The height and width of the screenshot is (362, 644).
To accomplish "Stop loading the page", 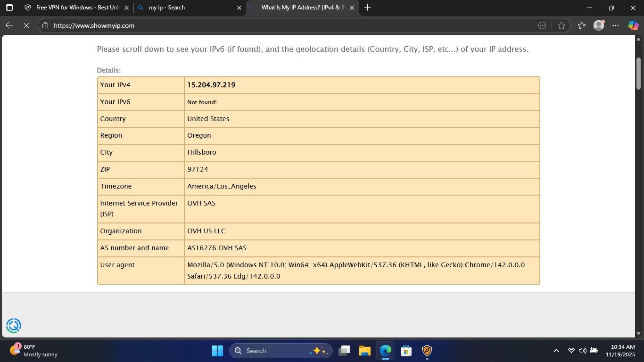I will [x=26, y=25].
